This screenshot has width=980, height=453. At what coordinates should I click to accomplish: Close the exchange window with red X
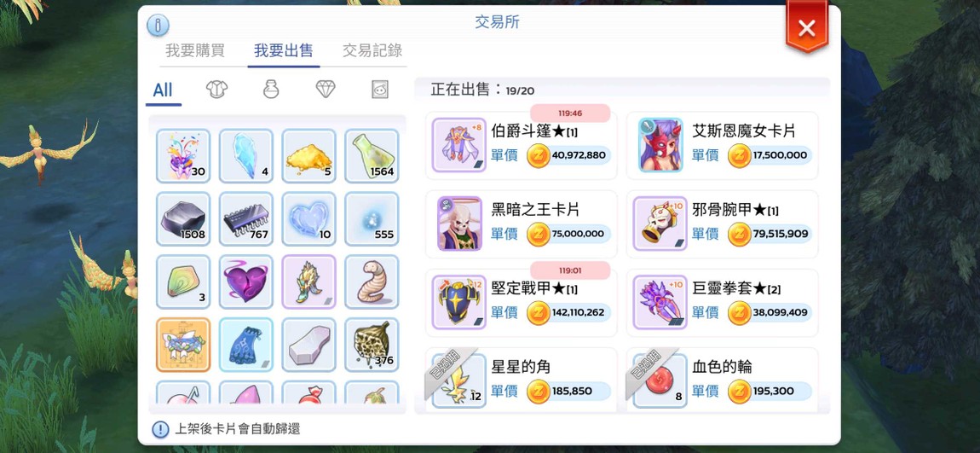807,28
